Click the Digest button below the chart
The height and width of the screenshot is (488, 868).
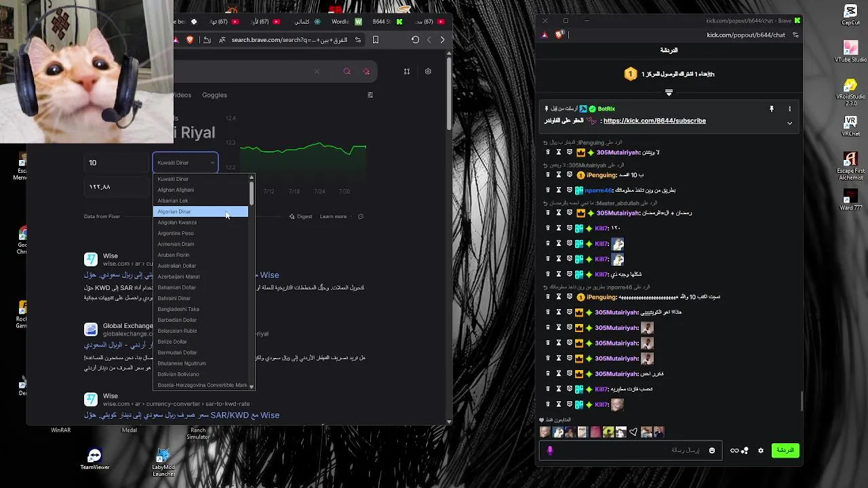[300, 216]
